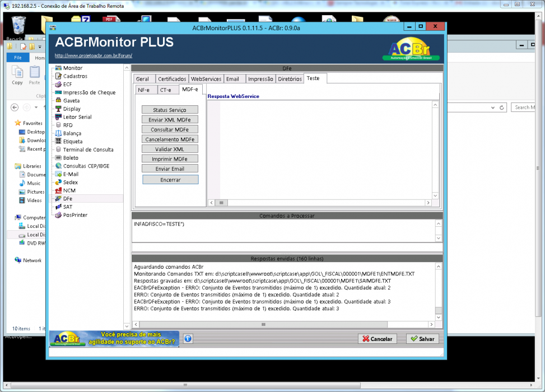Open the Consultas CEP/IBGE globe icon
This screenshot has height=392, width=545.
click(58, 166)
